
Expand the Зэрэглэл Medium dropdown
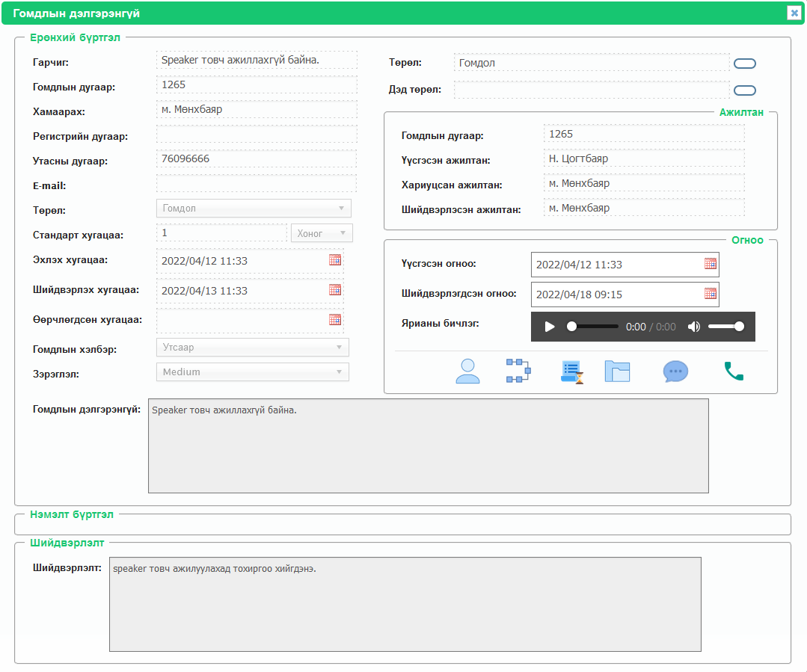point(253,372)
